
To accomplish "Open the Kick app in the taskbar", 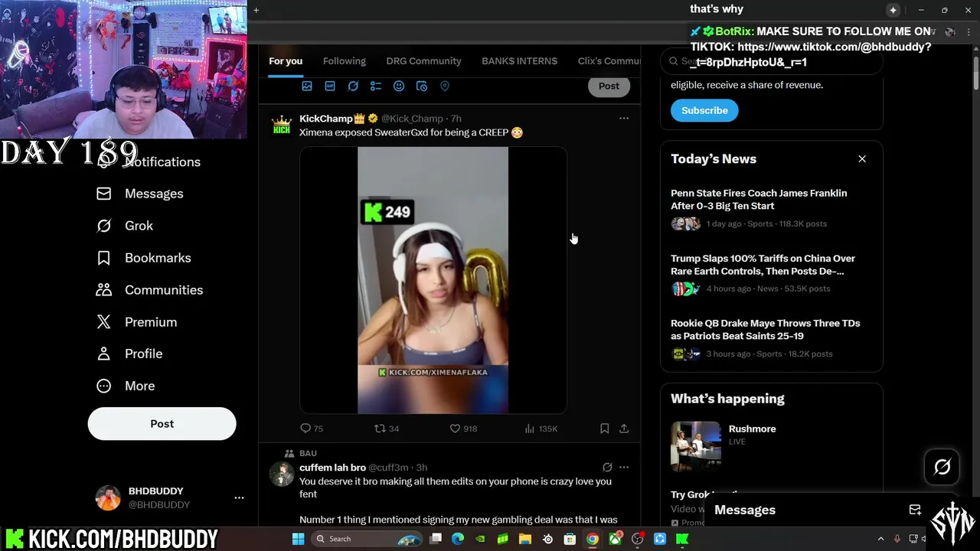I will pos(682,539).
